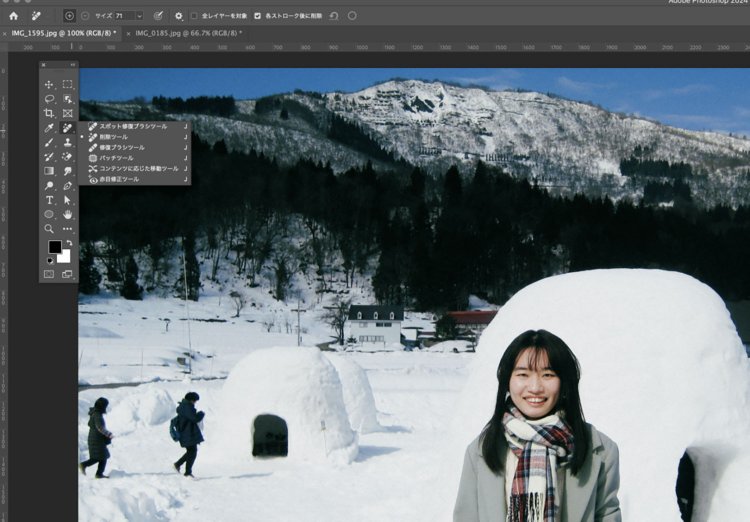Click the white background color swatch
750x522 pixels.
pos(66,258)
